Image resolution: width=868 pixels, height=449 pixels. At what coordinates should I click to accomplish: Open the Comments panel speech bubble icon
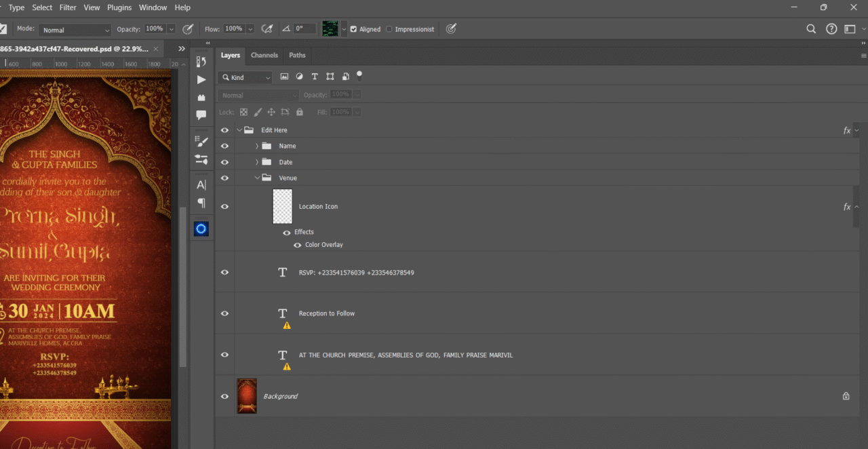(201, 115)
